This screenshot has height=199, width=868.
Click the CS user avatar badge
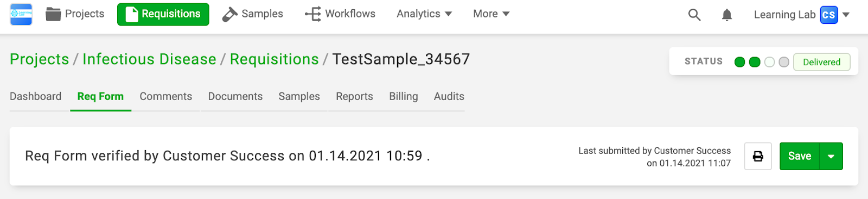tap(828, 15)
